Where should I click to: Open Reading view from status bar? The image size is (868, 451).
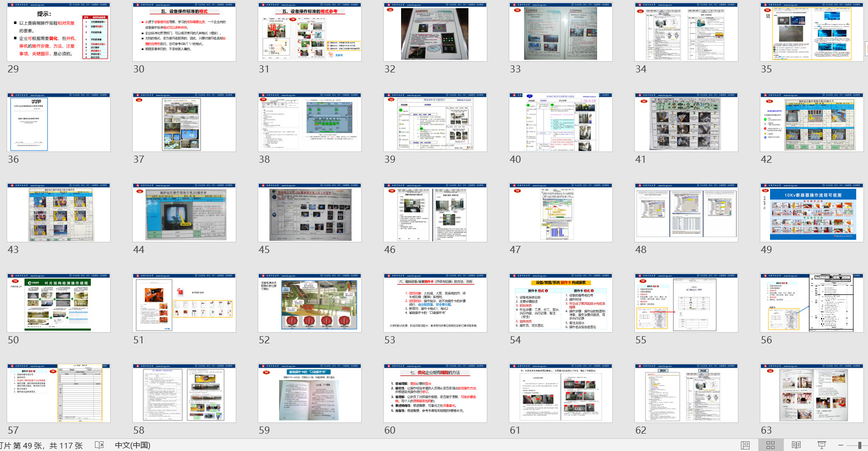pos(796,445)
